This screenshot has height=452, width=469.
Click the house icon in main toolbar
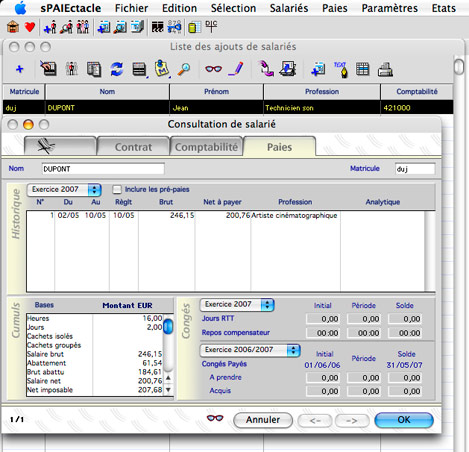(x=13, y=27)
